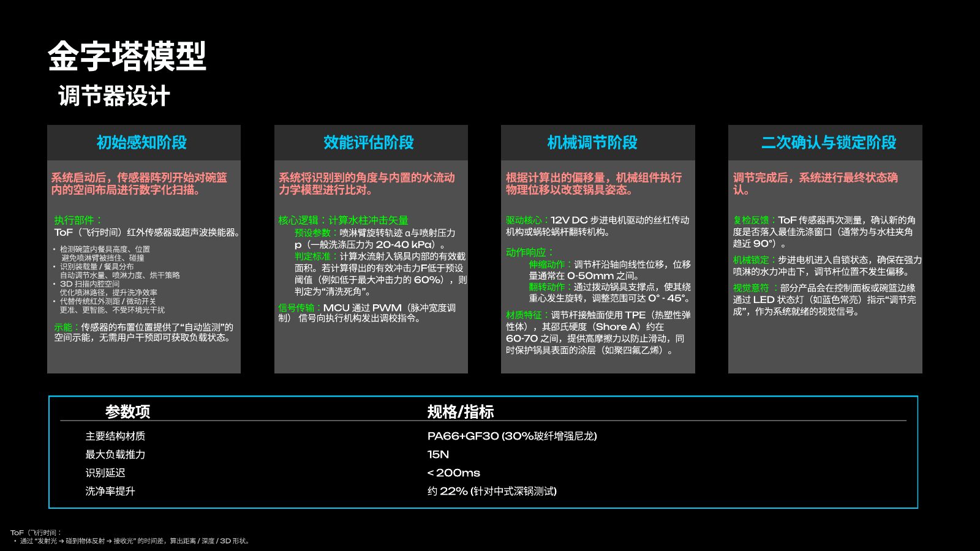Click the green label 机械锁定：
This screenshot has width=980, height=551.
click(755, 260)
